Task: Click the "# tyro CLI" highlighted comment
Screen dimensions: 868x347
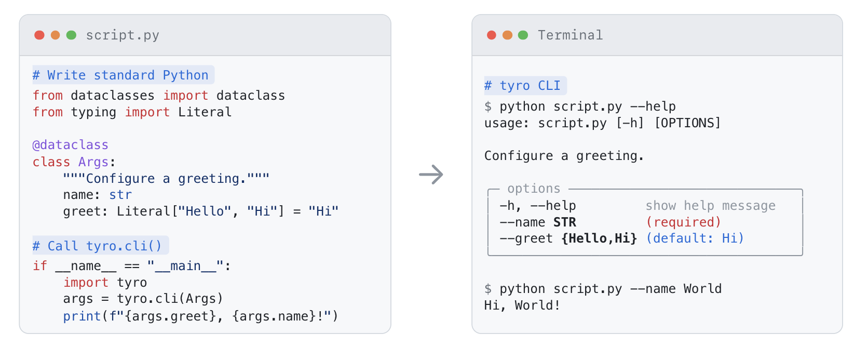Action: tap(525, 85)
